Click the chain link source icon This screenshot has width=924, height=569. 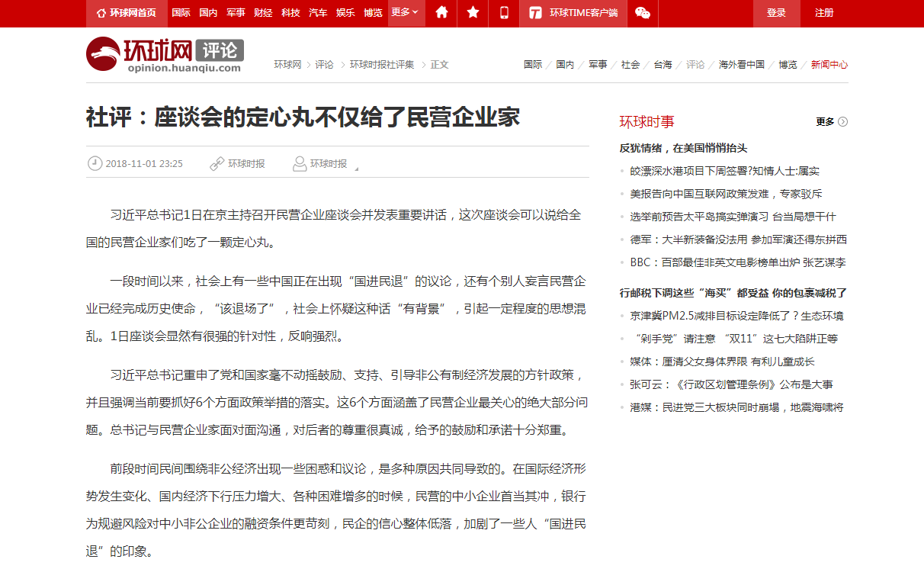(217, 163)
